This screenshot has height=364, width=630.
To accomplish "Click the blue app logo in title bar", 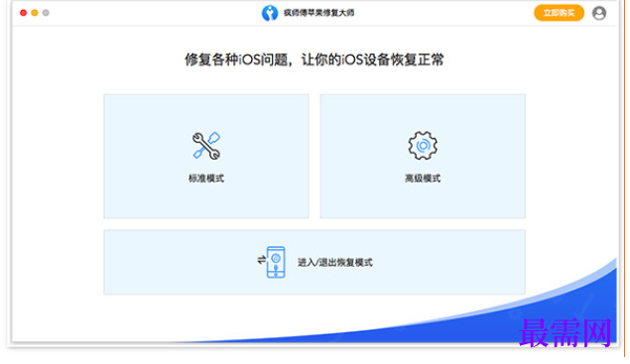I will pyautogui.click(x=270, y=13).
